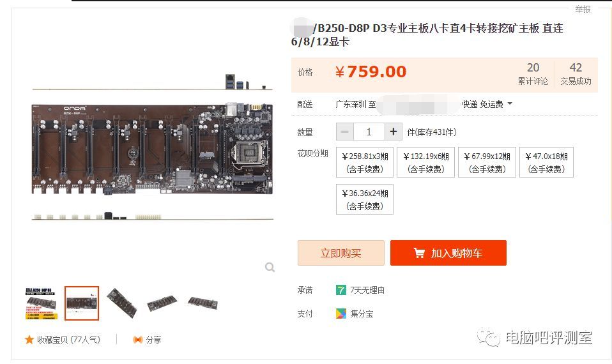This screenshot has height=364, width=612.
Task: Click the quantity input field
Action: pyautogui.click(x=369, y=132)
